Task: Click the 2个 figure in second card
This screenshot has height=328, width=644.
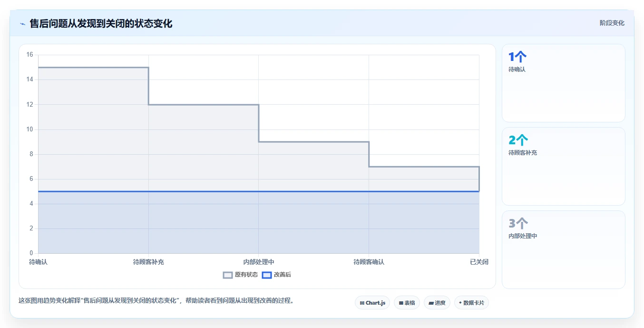Action: tap(518, 140)
